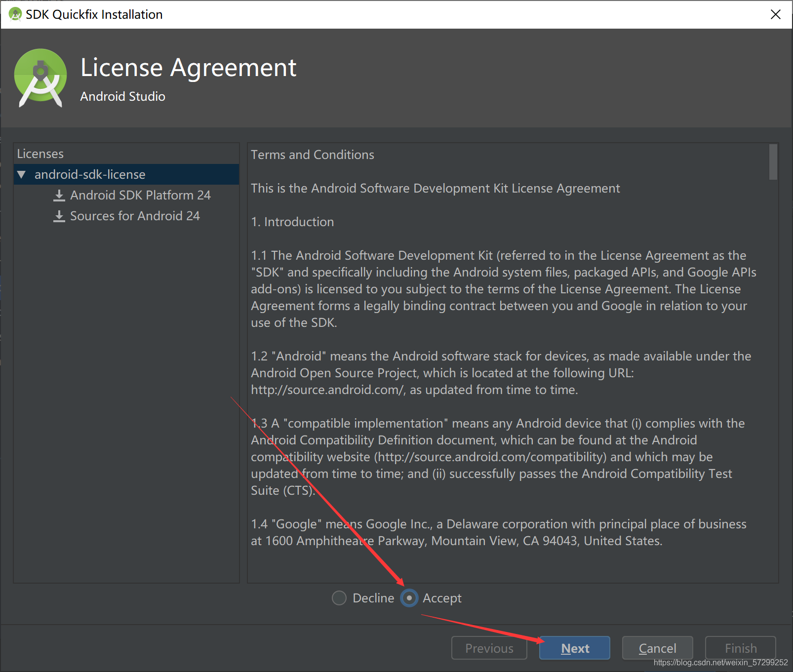
Task: Select the Decline radio button
Action: click(339, 598)
